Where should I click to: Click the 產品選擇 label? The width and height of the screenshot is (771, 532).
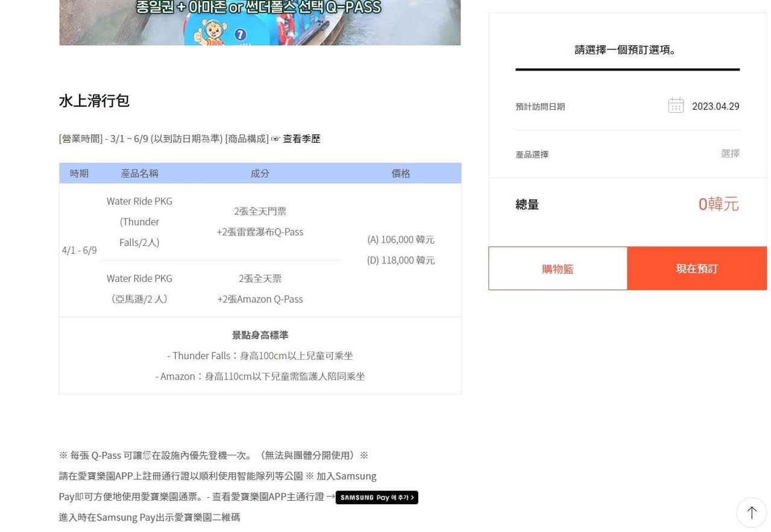532,154
